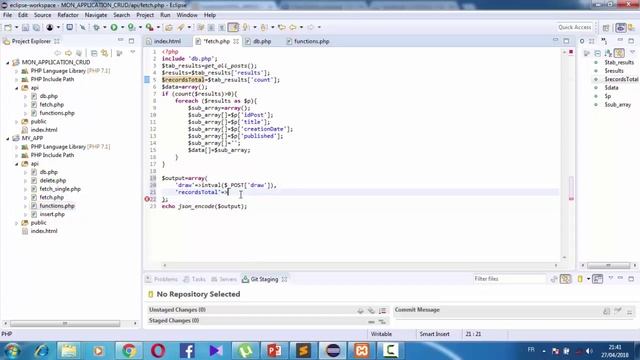
Task: Toggle Link with Editor in Project Explorer
Action: 105,53
